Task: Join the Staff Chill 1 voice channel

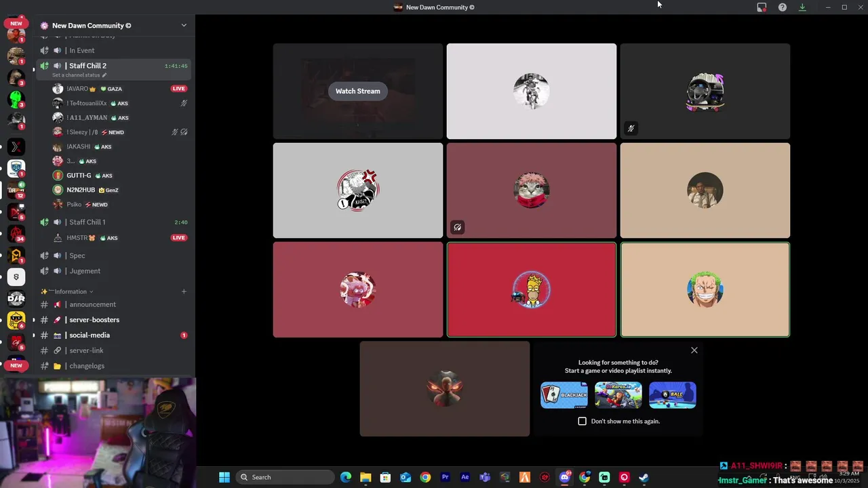Action: point(113,222)
